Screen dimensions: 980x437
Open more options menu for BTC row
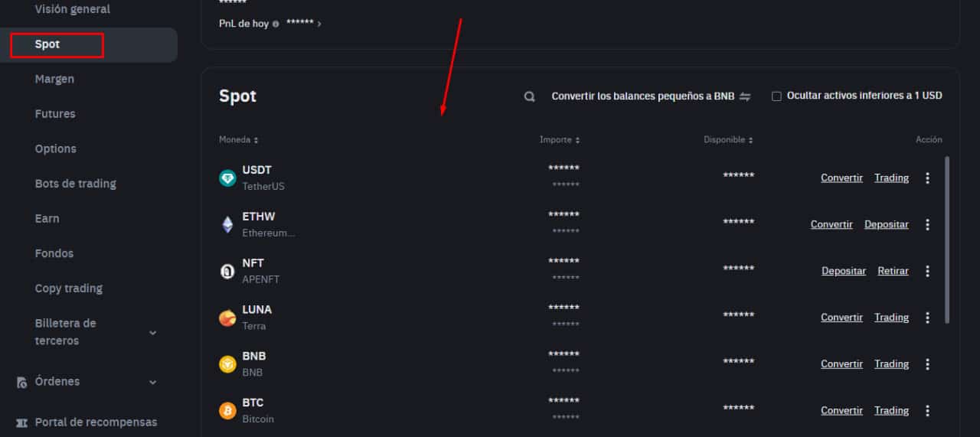click(x=927, y=411)
